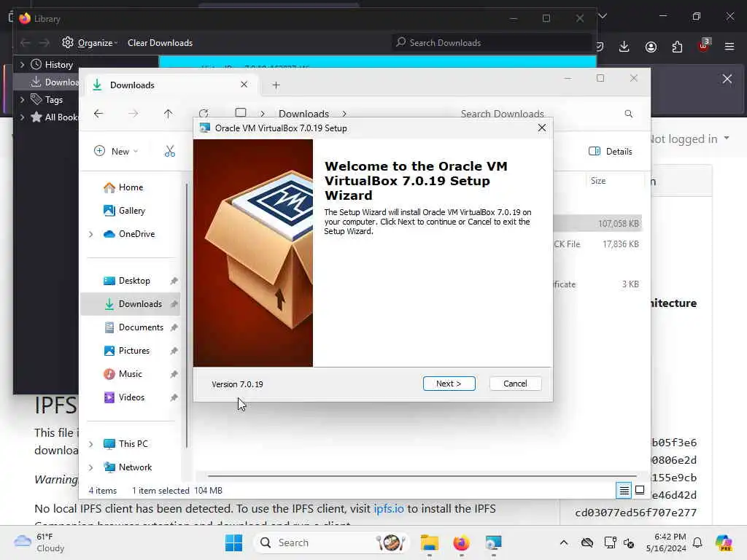Screen dimensions: 747x560
Task: Open the weather widget showing 61°F Cloudy
Action: click(x=39, y=542)
